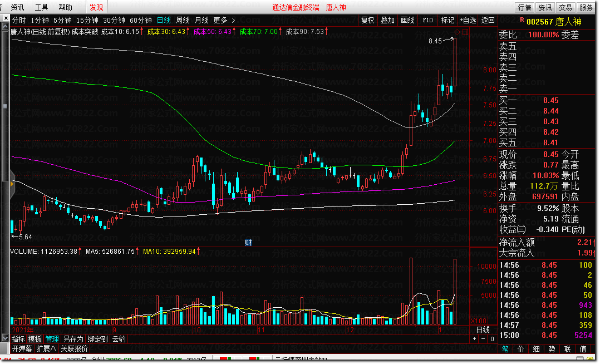This screenshot has height=364, width=600.
Task: Open the 资讯 menu
Action: click(x=17, y=7)
